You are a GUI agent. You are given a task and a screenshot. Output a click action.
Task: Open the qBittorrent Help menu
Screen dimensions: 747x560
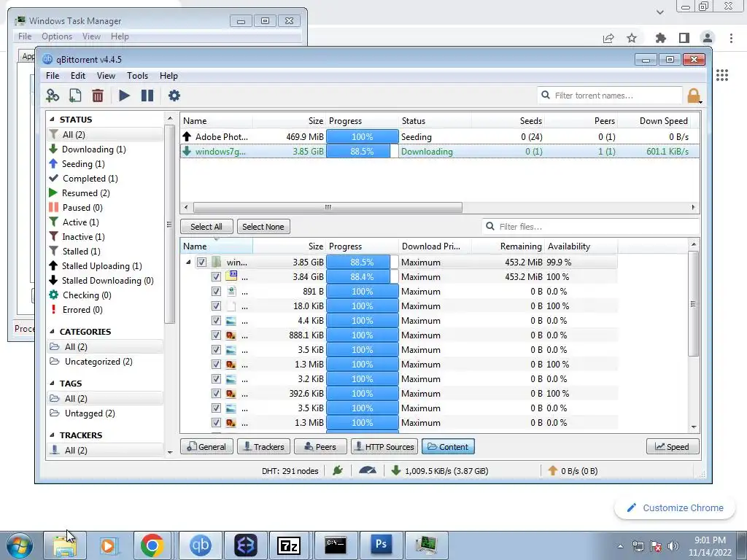click(x=169, y=76)
